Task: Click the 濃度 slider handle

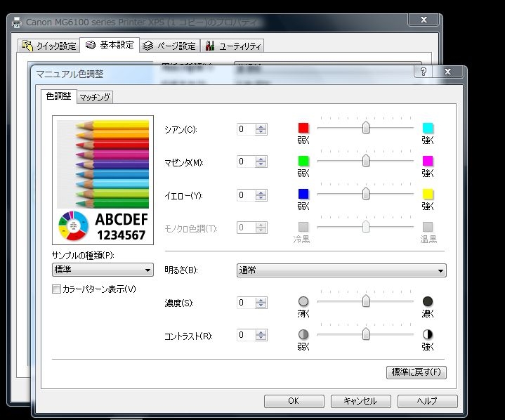Action: (x=365, y=301)
